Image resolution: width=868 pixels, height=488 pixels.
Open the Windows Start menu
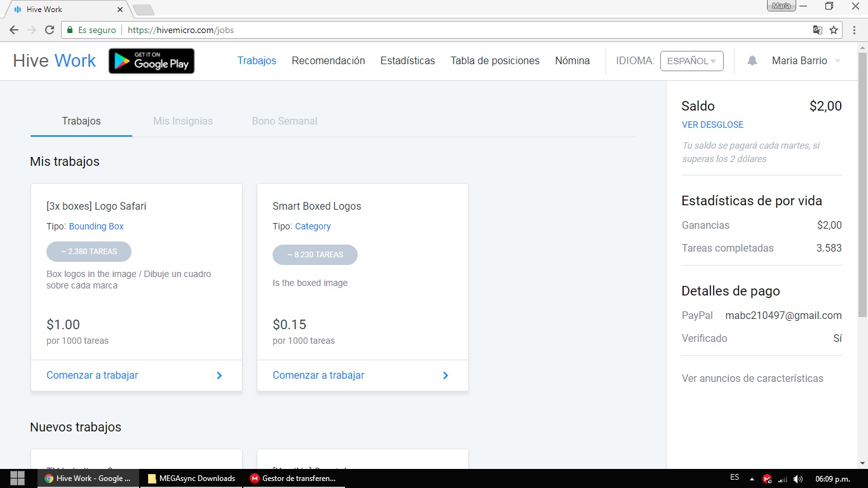coord(17,478)
